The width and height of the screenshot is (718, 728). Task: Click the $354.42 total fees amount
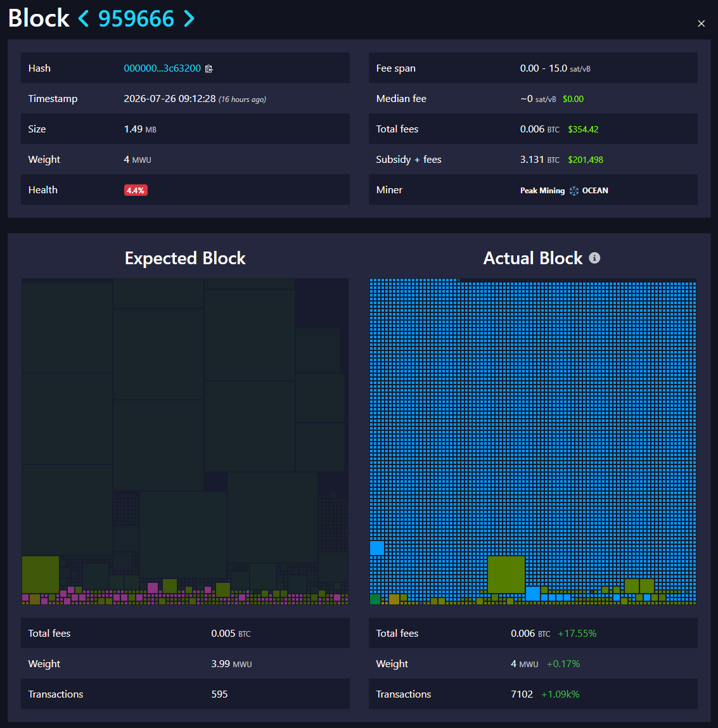[583, 129]
